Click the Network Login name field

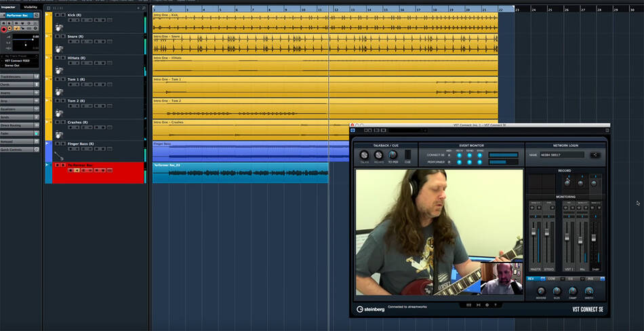pyautogui.click(x=562, y=155)
